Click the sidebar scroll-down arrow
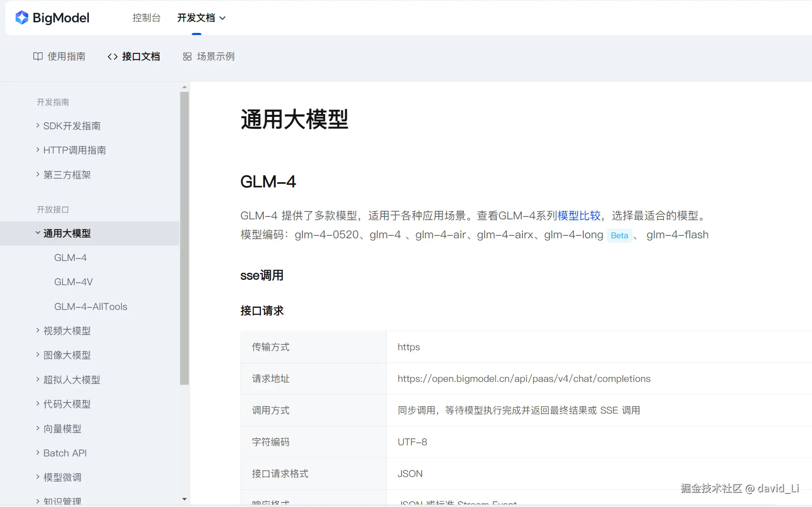This screenshot has width=812, height=507. 184,499
